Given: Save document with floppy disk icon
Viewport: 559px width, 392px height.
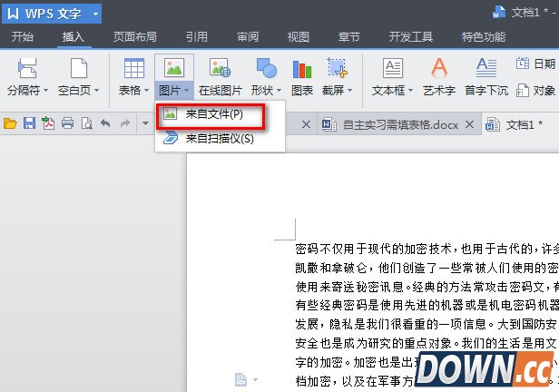Looking at the screenshot, I should pos(29,123).
